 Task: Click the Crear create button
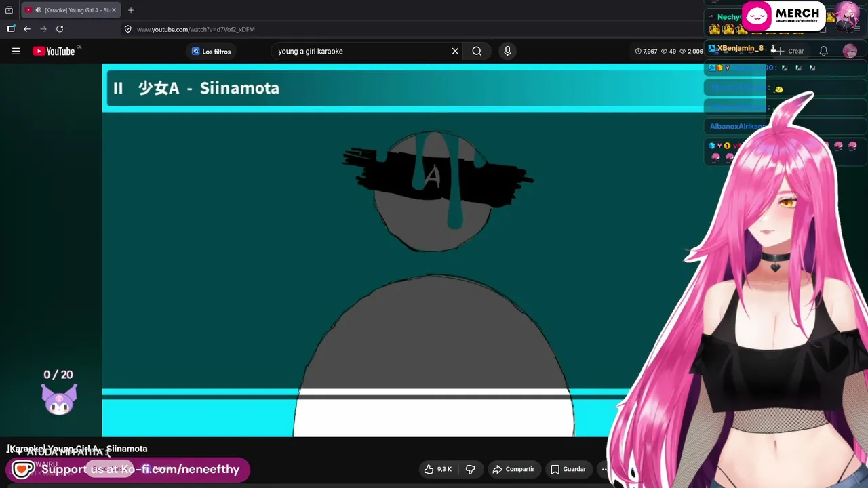(x=790, y=51)
